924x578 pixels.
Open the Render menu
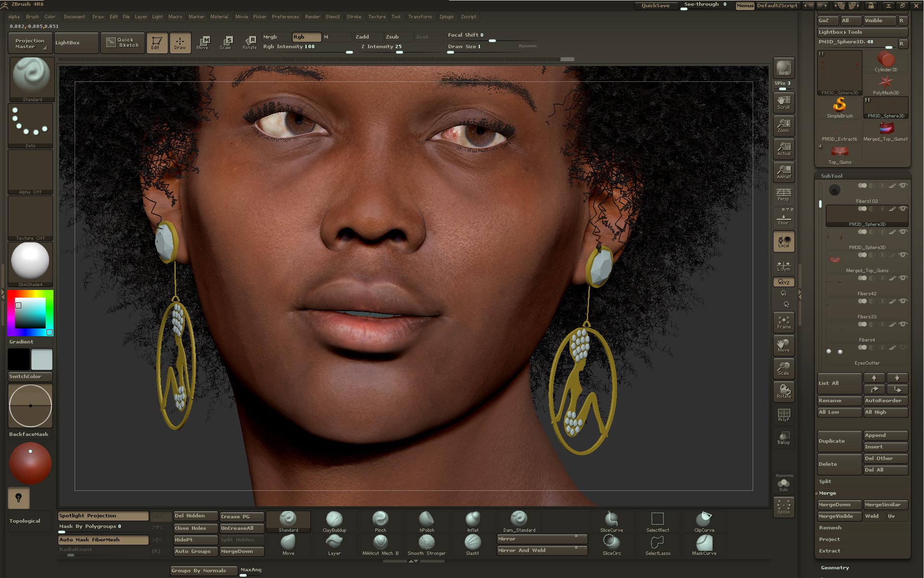312,17
